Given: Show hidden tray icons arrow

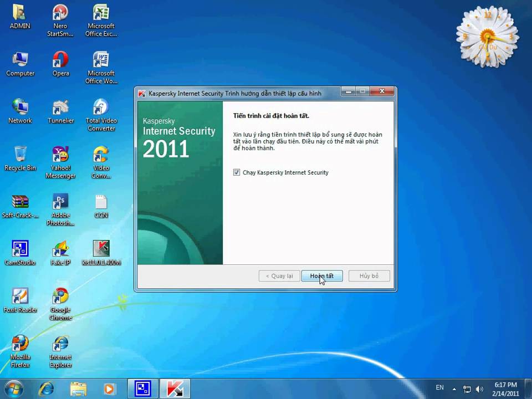Looking at the screenshot, I should (454, 389).
